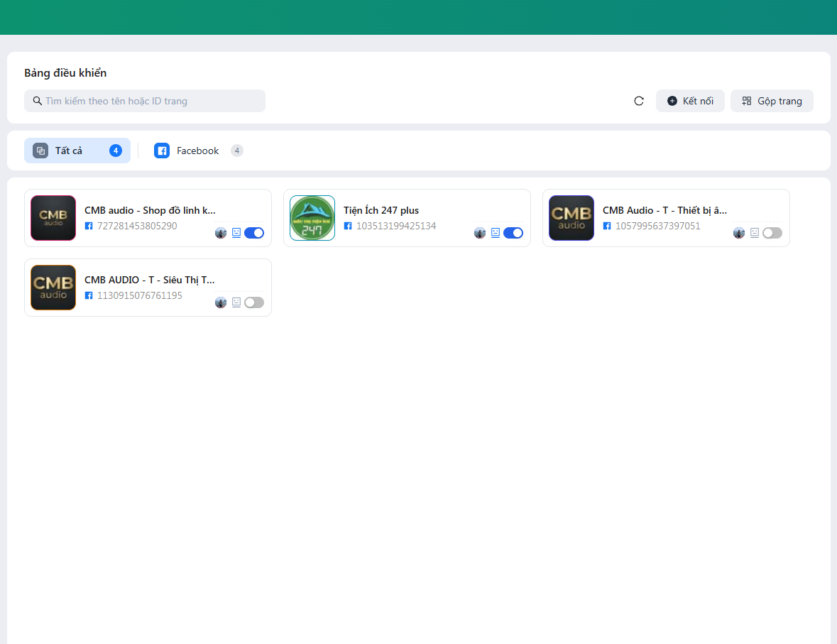Click the bot icon on CMB audio - Shop đồ linh k... card

tap(236, 233)
